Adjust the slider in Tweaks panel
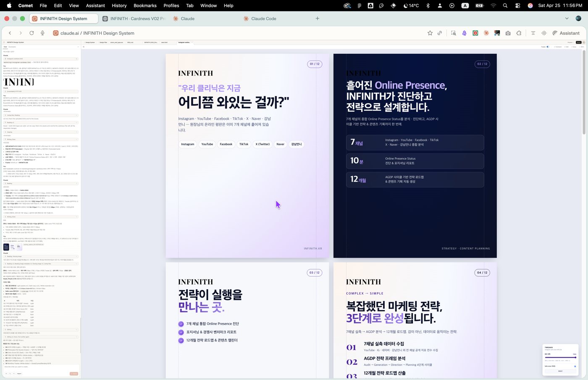The image size is (588, 380). coord(560,357)
